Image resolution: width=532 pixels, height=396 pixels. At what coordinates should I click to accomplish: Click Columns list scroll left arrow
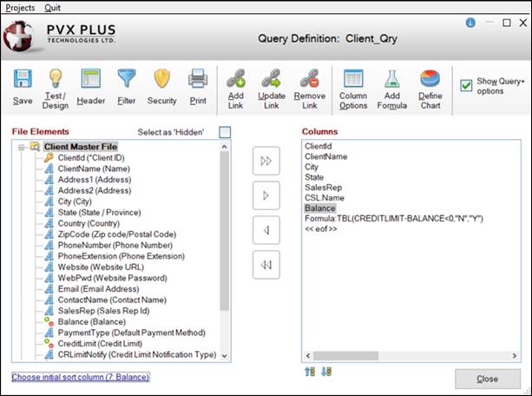308,355
